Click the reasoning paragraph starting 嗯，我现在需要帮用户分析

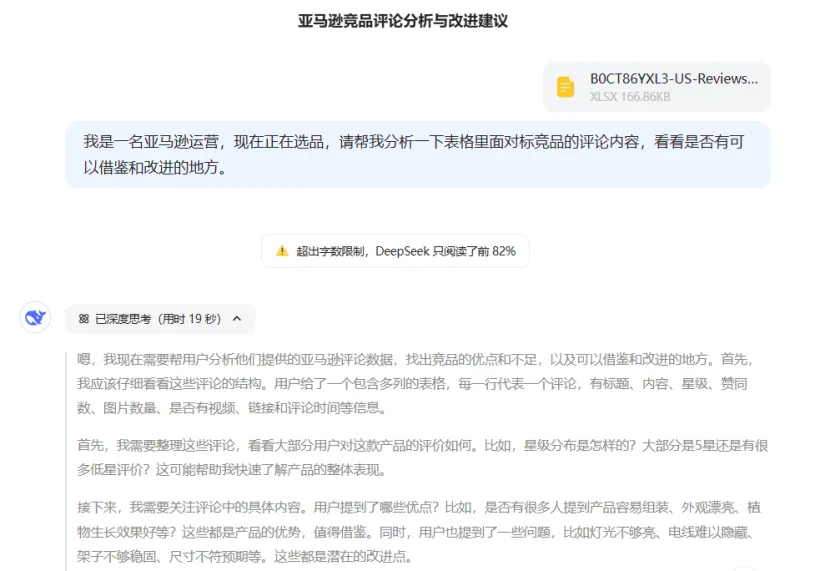pyautogui.click(x=415, y=384)
